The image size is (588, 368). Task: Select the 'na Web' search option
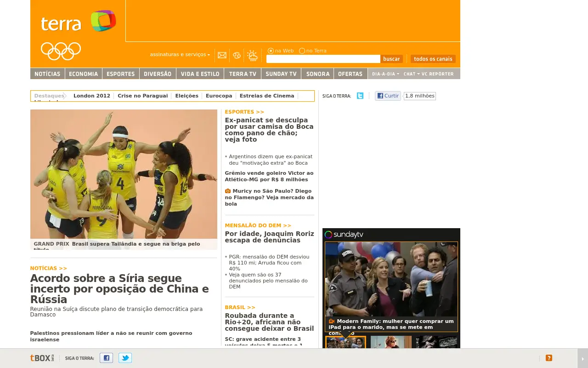[x=271, y=51]
